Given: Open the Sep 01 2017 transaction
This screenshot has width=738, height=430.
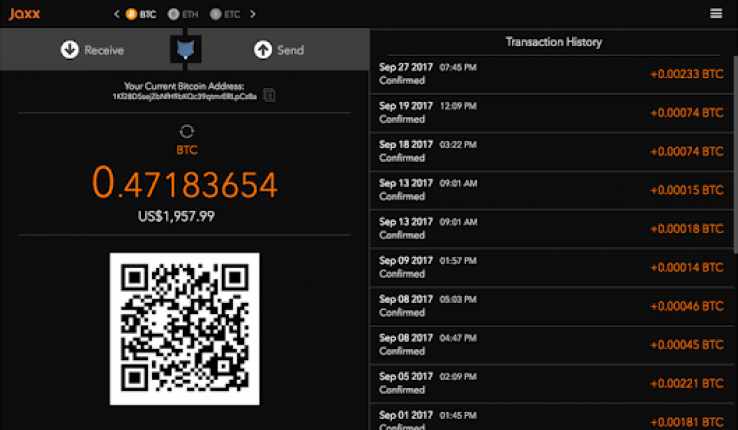Looking at the screenshot, I should tap(552, 417).
